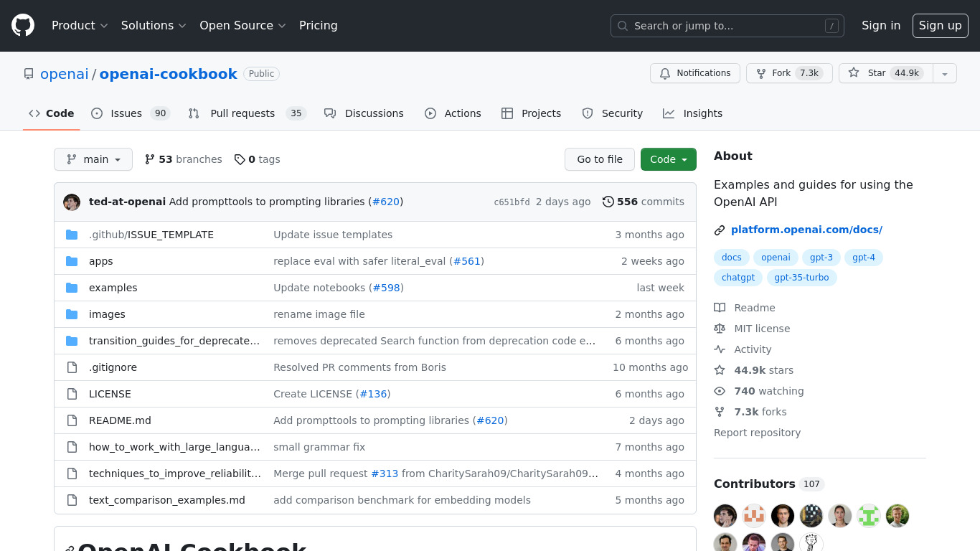Open the GitHub logo homepage
The width and height of the screenshot is (980, 551).
[x=23, y=26]
